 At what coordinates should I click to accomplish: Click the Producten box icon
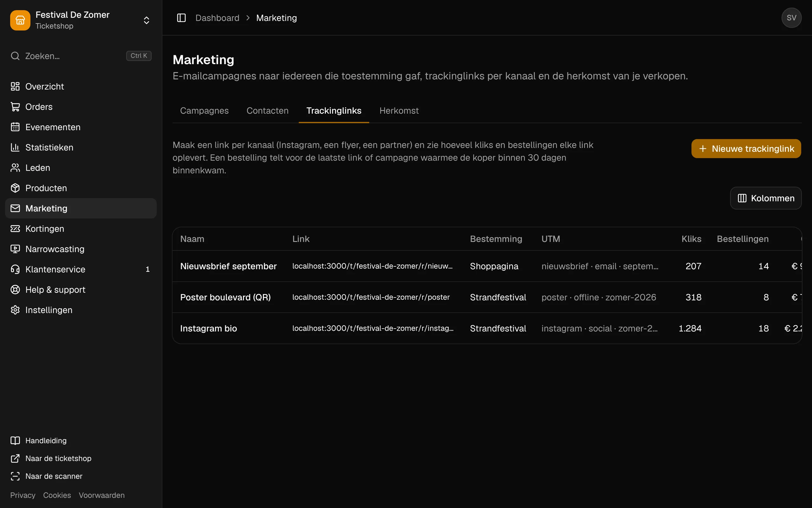point(15,188)
